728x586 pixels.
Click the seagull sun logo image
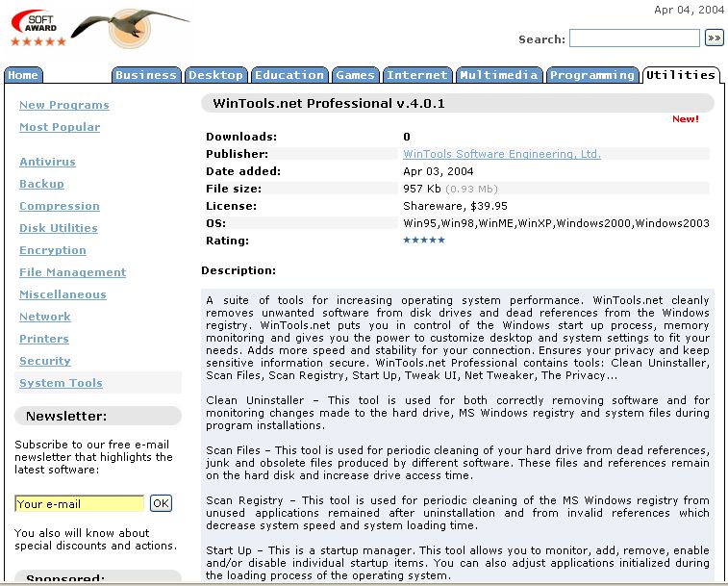pos(130,28)
